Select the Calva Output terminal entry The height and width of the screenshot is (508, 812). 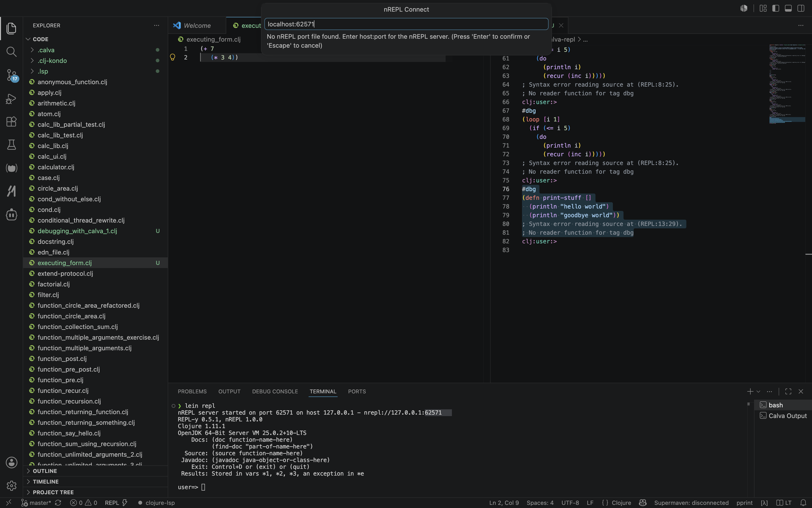[x=783, y=416]
